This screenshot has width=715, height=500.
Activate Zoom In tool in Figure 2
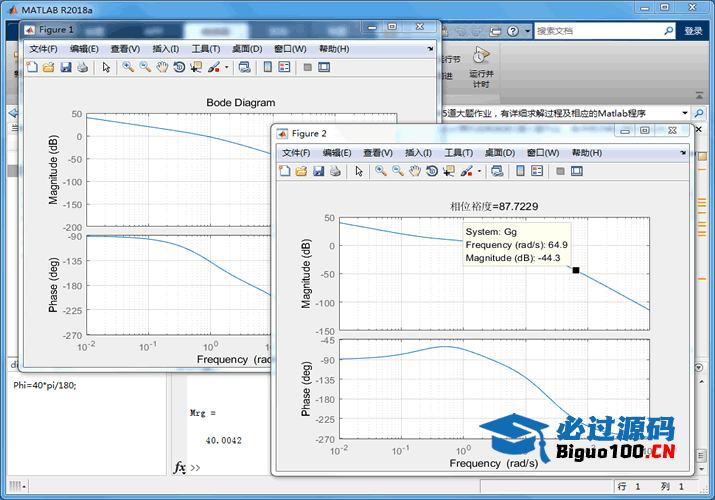(381, 171)
